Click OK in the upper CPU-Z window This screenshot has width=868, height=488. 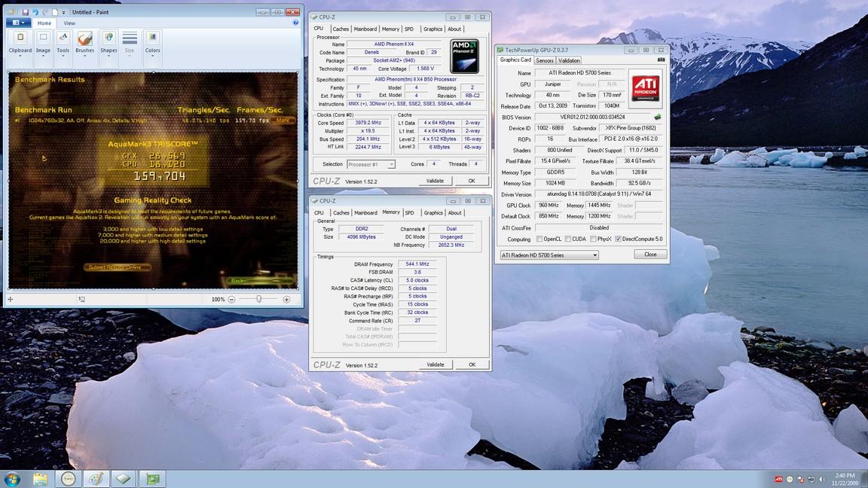[x=472, y=181]
